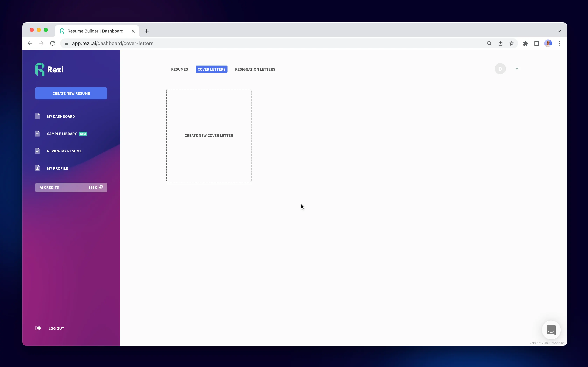Switch to Resignation Letters tab

255,69
